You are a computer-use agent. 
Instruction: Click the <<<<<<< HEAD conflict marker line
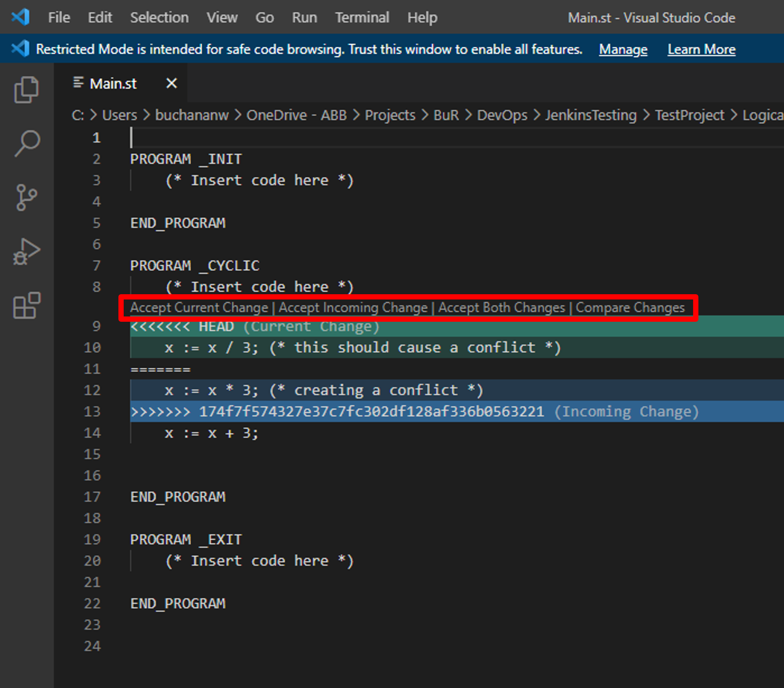[x=457, y=327]
